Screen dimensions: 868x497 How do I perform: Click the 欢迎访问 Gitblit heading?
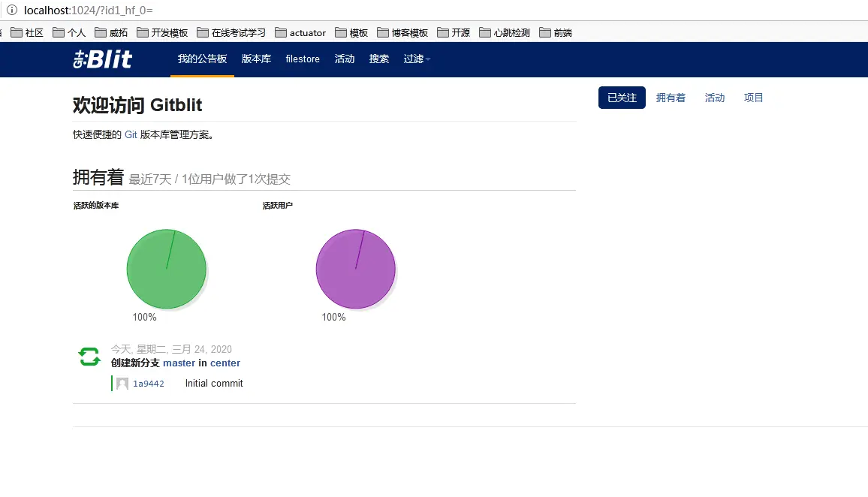[137, 104]
